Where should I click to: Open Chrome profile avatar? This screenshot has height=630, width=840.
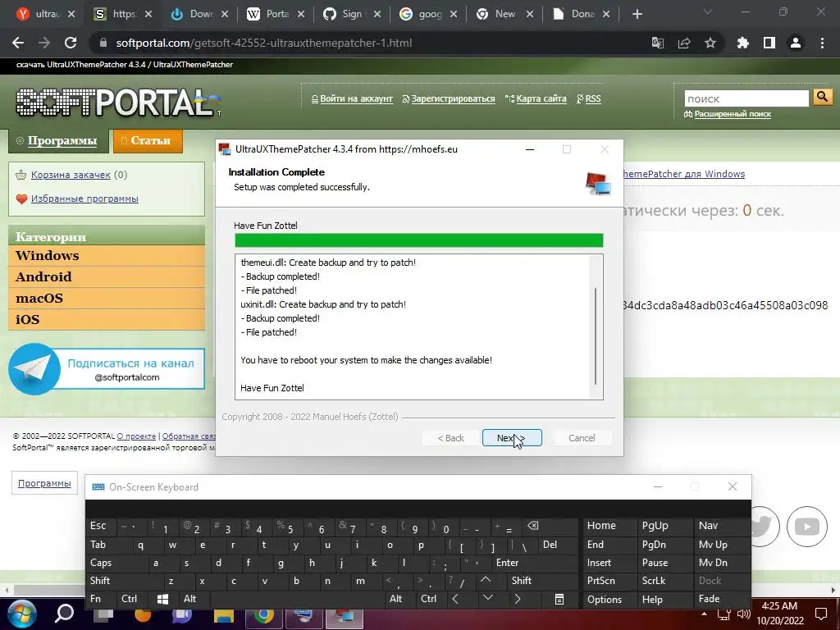(x=796, y=43)
